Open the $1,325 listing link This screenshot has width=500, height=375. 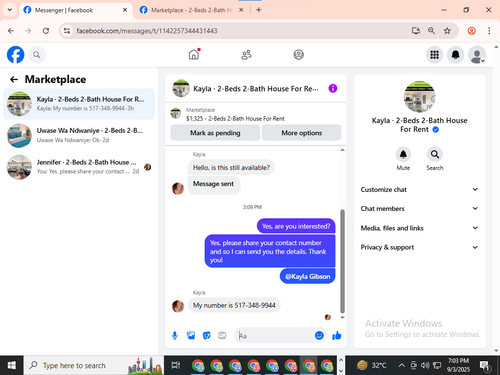coord(235,118)
